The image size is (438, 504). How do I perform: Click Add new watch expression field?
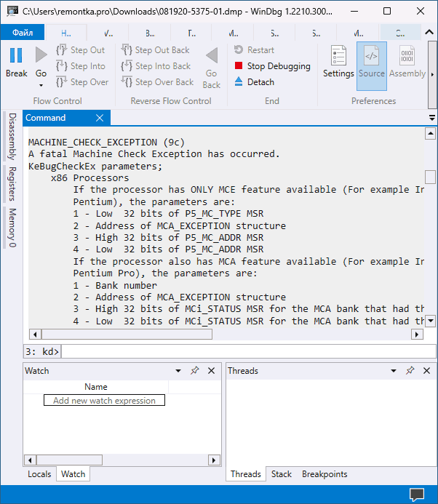104,400
